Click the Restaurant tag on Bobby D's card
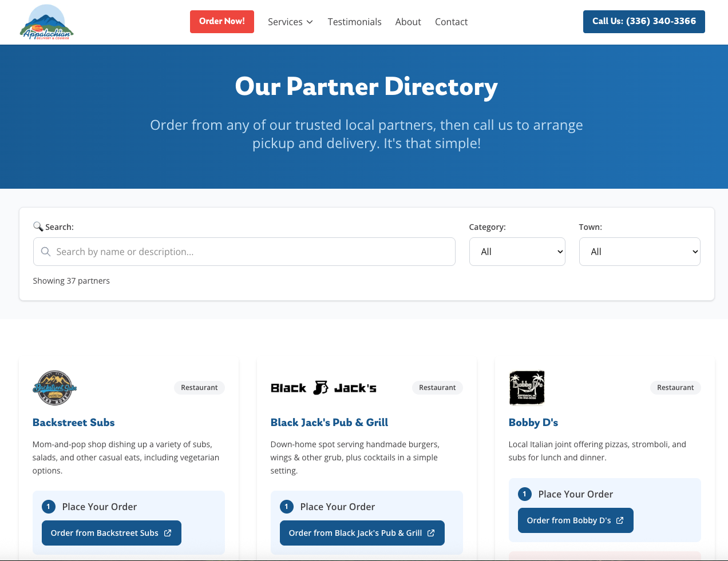Viewport: 728px width, 561px height. pos(675,388)
